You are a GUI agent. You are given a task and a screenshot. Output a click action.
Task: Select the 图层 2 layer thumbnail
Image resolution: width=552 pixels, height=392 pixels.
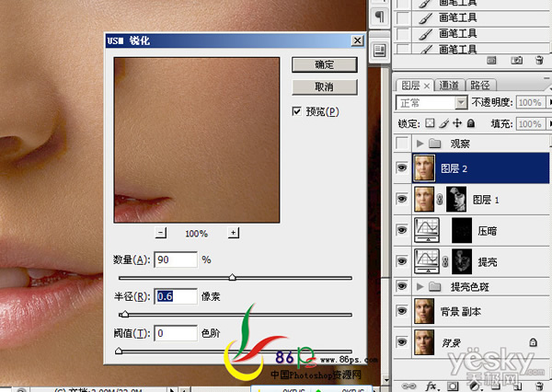[424, 168]
